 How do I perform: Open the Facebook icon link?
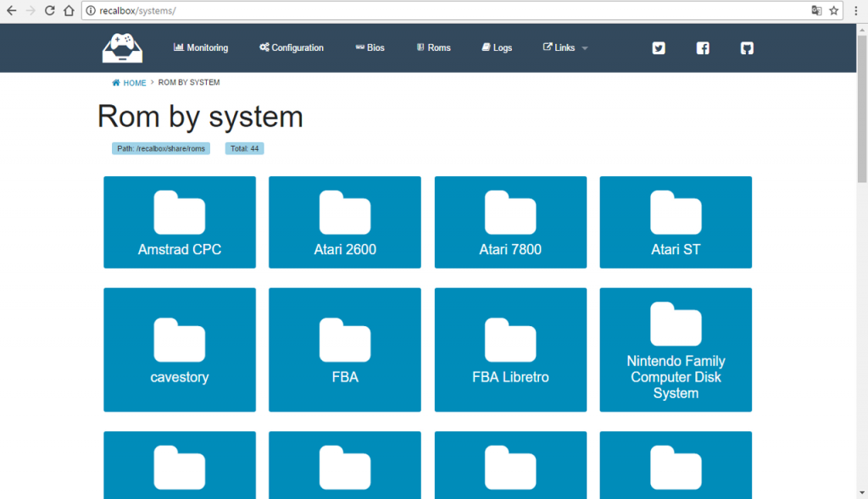point(703,48)
